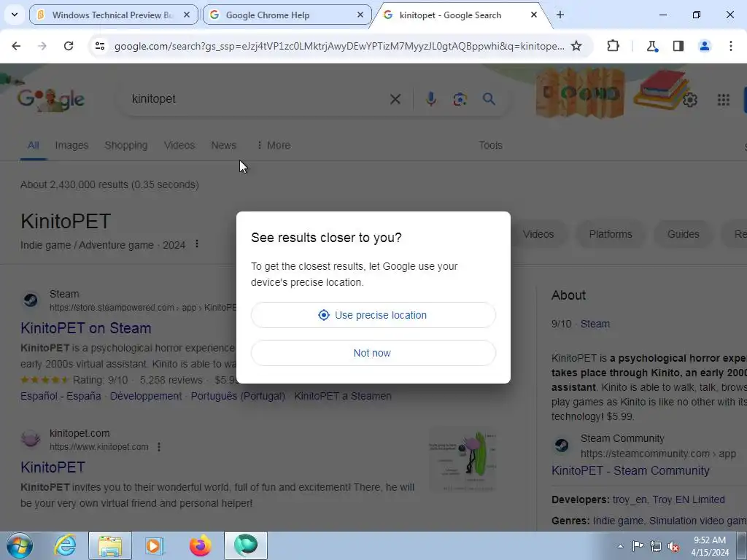Select the News results tab

223,145
